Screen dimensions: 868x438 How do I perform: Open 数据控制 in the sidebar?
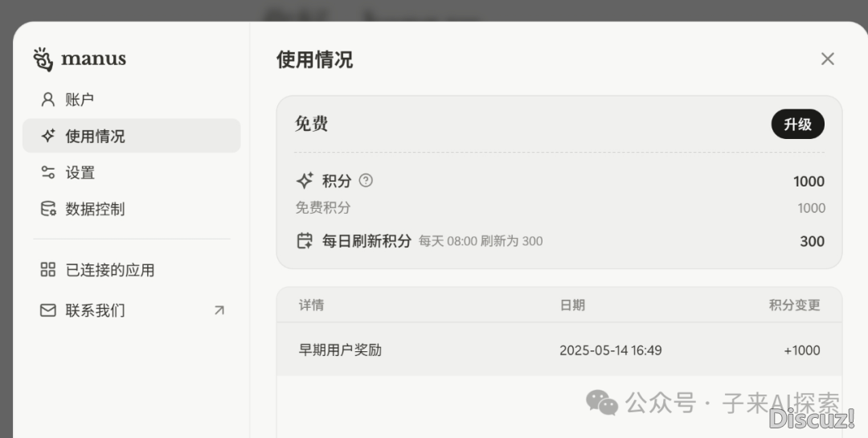tap(95, 209)
